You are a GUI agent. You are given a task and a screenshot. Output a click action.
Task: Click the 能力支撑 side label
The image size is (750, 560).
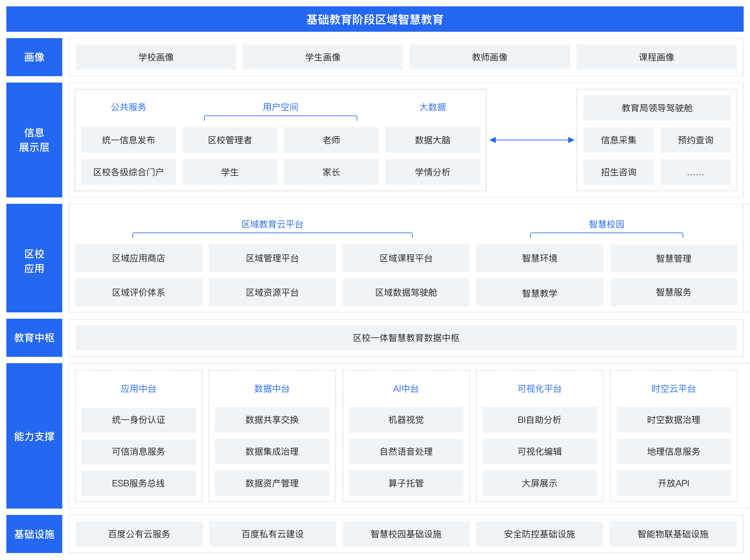(x=34, y=436)
